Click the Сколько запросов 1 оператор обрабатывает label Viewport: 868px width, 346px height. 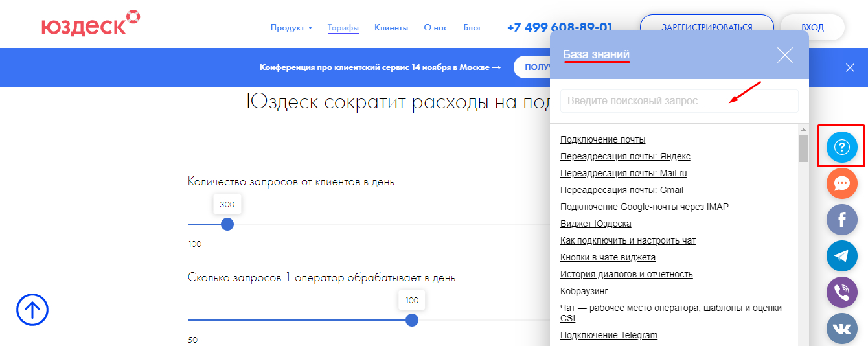[321, 277]
